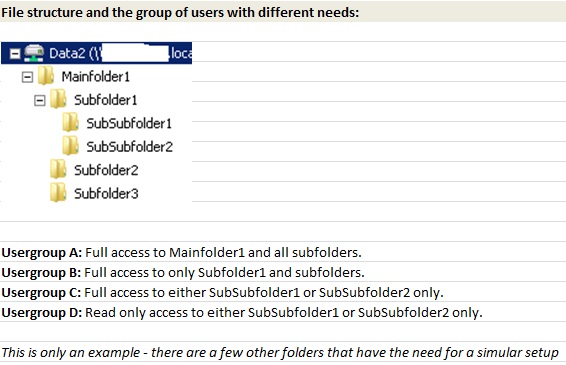Click the Subfolder1 folder icon
This screenshot has width=566, height=365.
pos(58,99)
